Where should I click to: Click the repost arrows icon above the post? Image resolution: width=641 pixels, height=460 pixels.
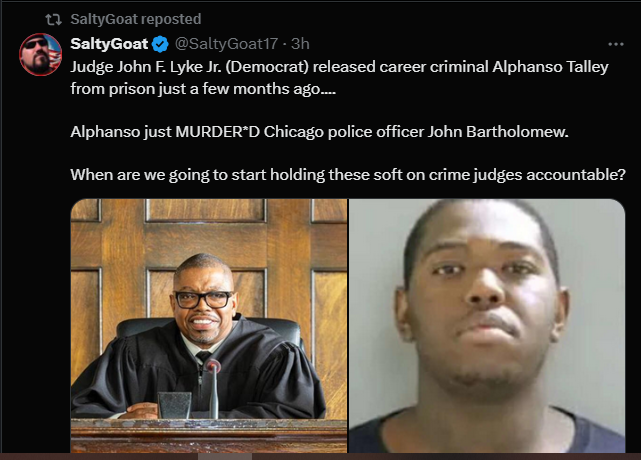(x=53, y=19)
